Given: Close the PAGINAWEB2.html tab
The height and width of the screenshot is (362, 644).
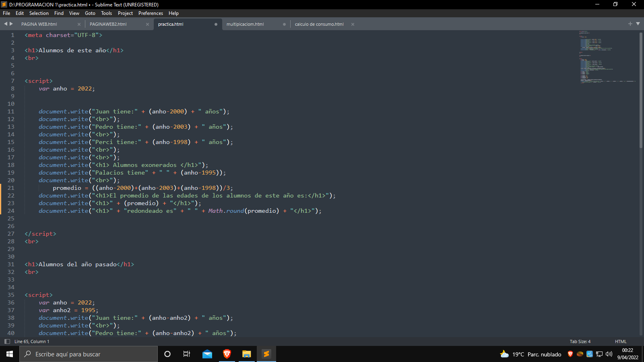Looking at the screenshot, I should tap(147, 25).
